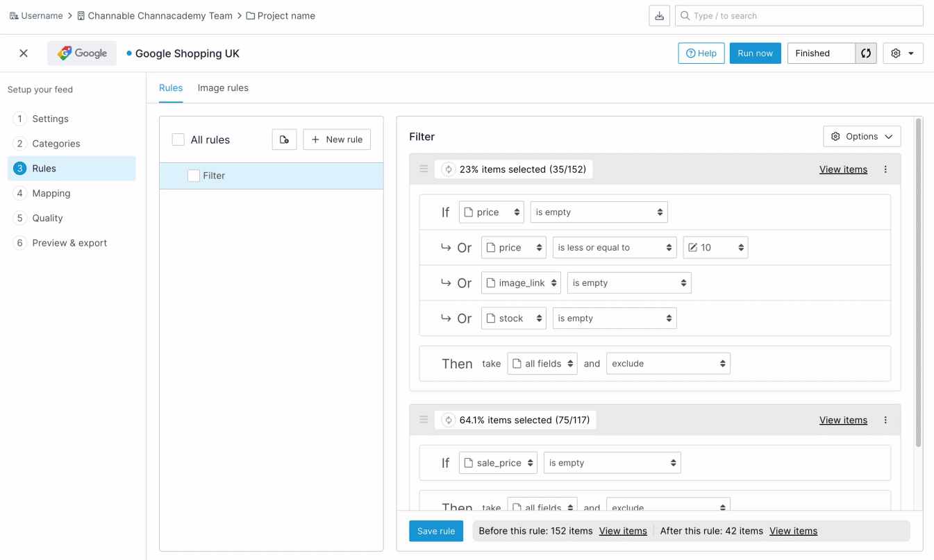Click the rule editor vertical scrollbar
The width and height of the screenshot is (934, 560).
919,278
